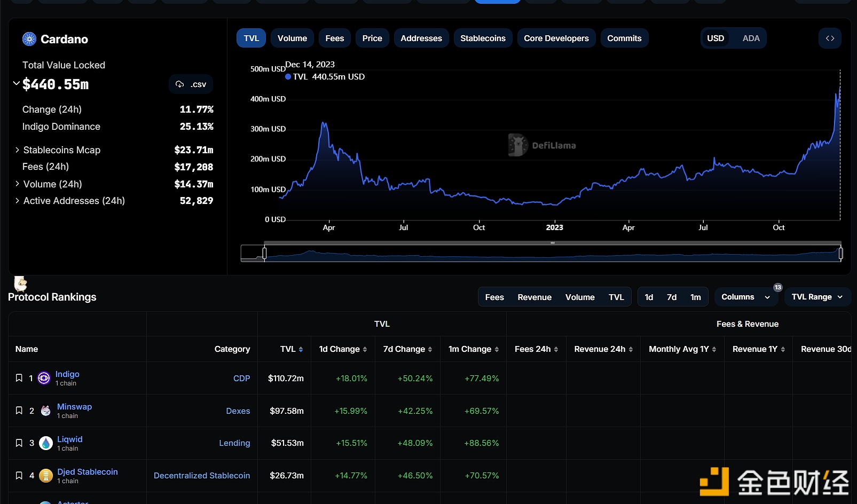
Task: Open the embed chart code icon
Action: [x=830, y=38]
